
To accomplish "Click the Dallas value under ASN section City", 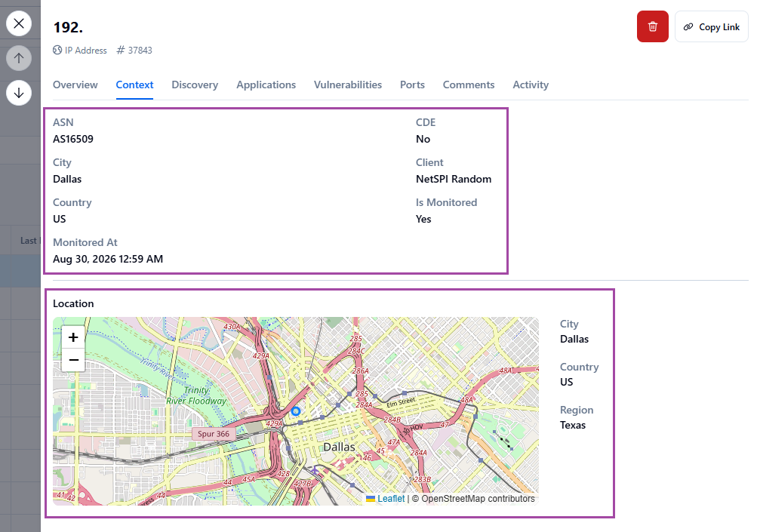I will click(x=67, y=179).
